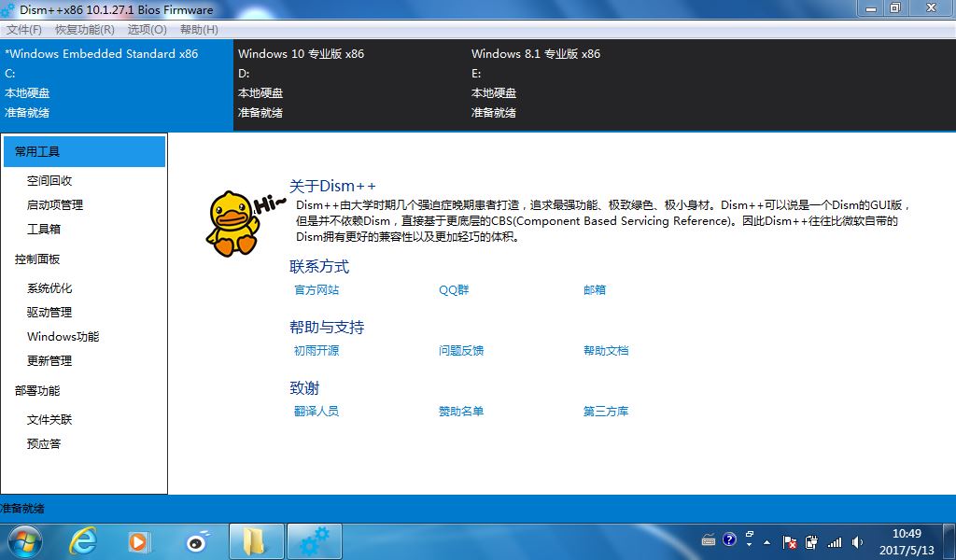Viewport: 956px width, 560px height.
Task: Click the 致谢 heading
Action: [304, 388]
